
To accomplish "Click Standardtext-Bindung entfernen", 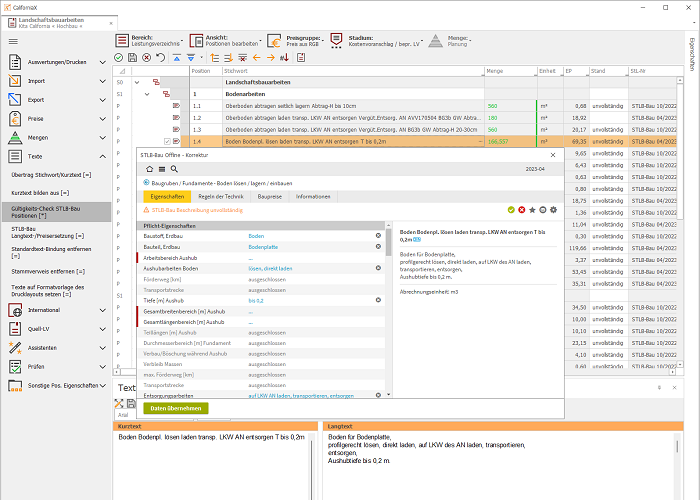I will pyautogui.click(x=51, y=252).
